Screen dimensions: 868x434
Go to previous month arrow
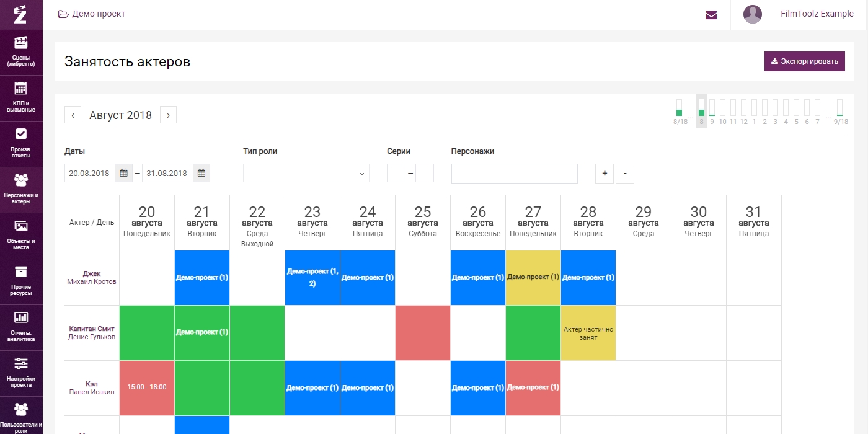click(73, 115)
